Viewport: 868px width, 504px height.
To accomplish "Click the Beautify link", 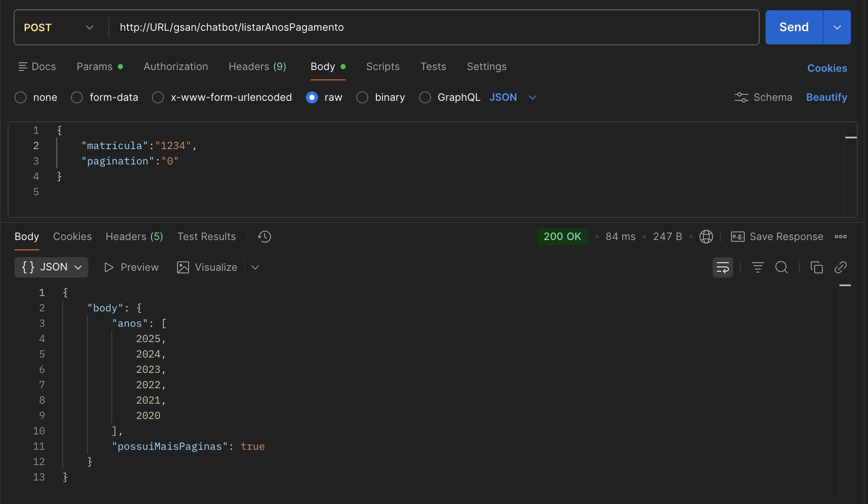I will tap(826, 97).
